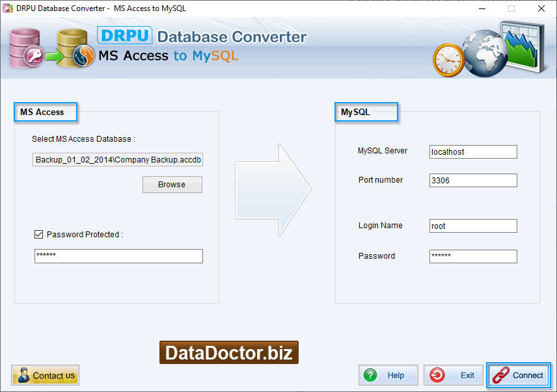The width and height of the screenshot is (557, 392).
Task: Click the chart graph icon in banner
Action: [524, 46]
